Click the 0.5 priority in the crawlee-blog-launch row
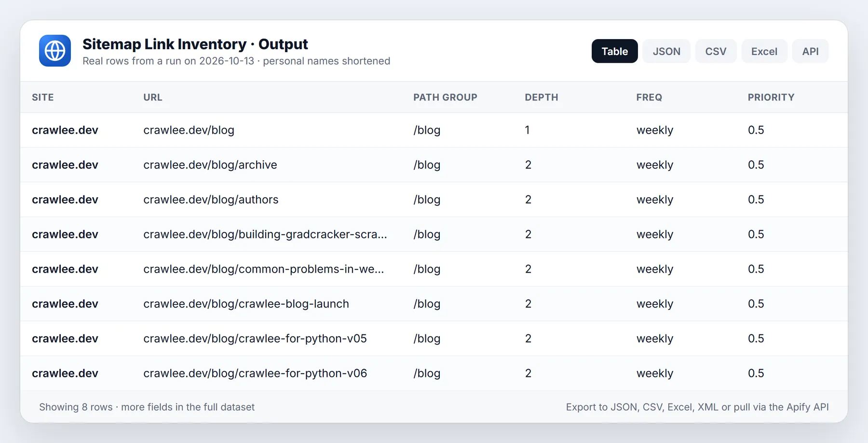Viewport: 868px width, 443px height. (x=756, y=304)
